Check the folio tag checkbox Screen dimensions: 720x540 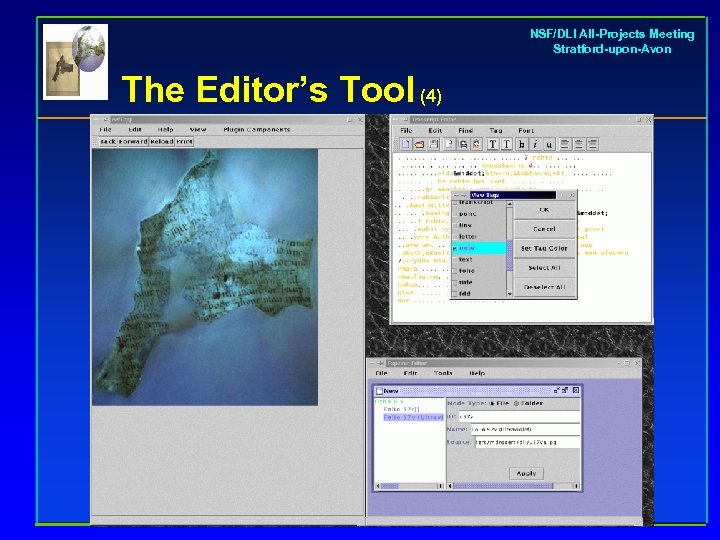(456, 271)
